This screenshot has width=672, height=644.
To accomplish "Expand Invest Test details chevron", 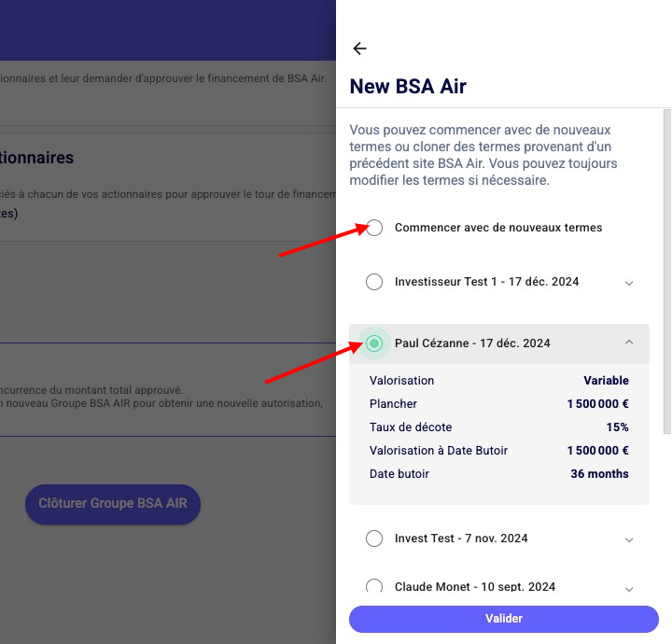I will point(629,539).
